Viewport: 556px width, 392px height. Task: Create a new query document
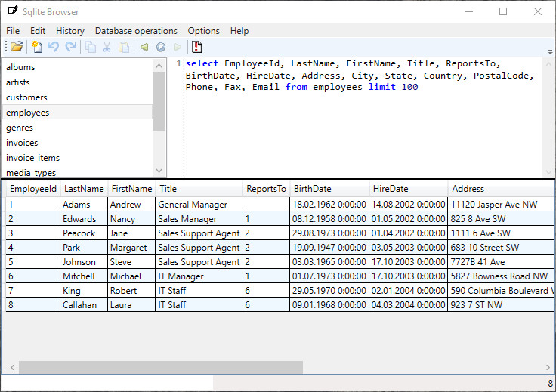(37, 46)
